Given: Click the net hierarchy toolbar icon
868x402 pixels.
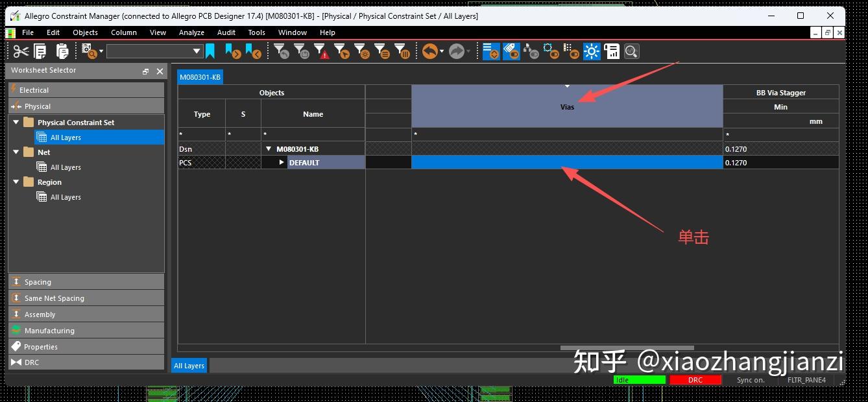Looking at the screenshot, I should (x=531, y=51).
